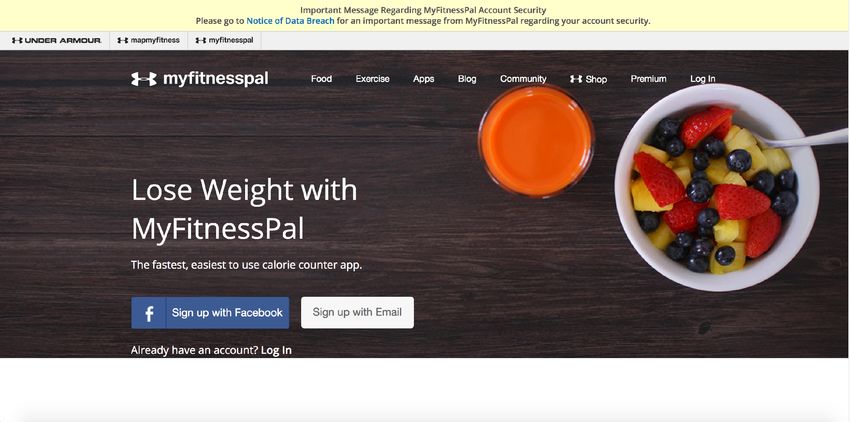Image resolution: width=850 pixels, height=422 pixels.
Task: Click Log In in the top navigation
Action: click(703, 79)
